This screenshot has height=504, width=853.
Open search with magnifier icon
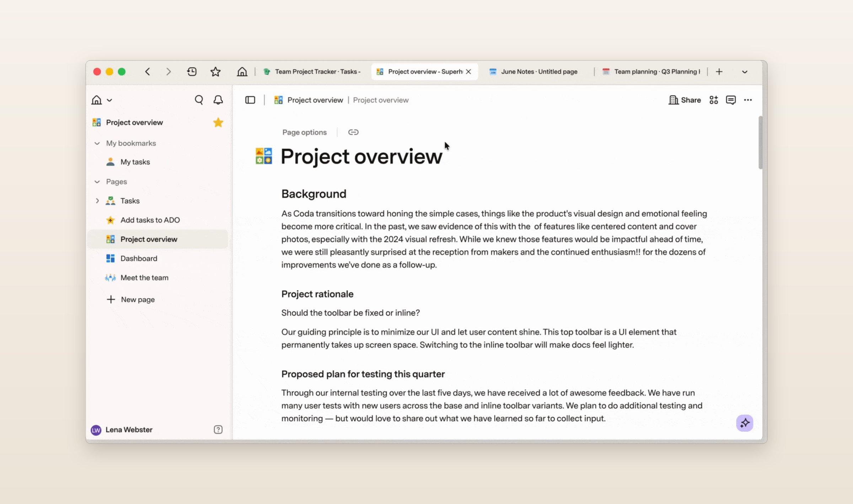[199, 100]
